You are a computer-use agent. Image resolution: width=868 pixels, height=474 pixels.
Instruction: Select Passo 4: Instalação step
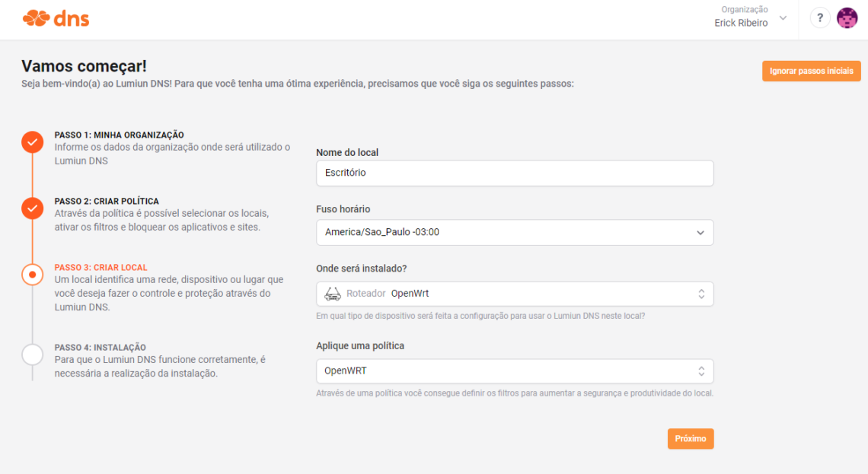pos(101,348)
